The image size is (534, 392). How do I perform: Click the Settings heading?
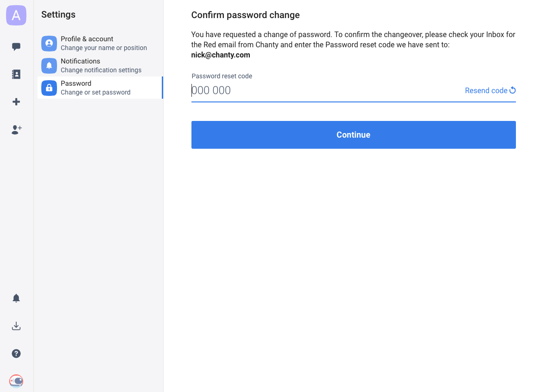point(58,15)
